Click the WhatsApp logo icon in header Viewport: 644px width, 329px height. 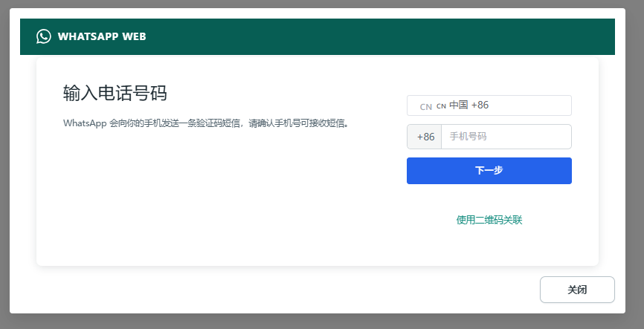pos(44,36)
